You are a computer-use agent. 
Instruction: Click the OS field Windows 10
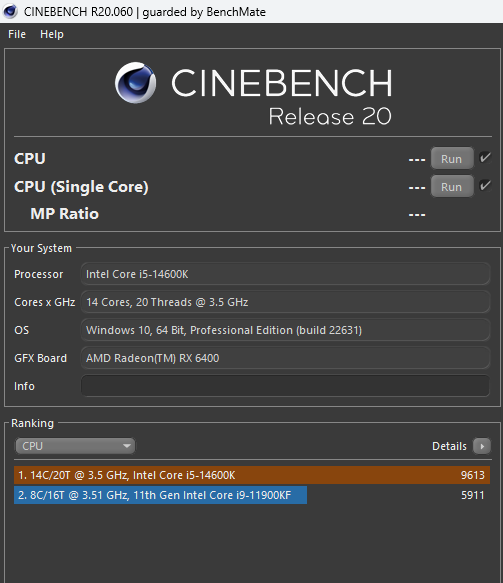285,330
